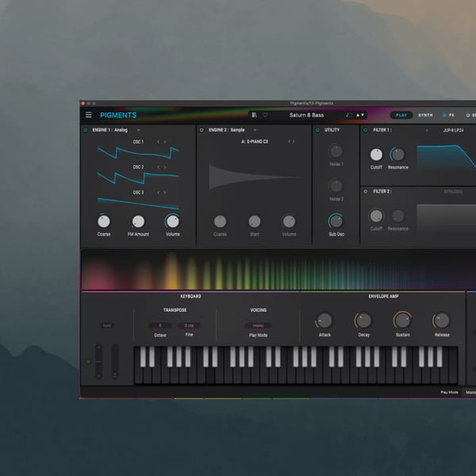The width and height of the screenshot is (476, 476).
Task: Favorite the preset with the heart icon
Action: [265, 115]
